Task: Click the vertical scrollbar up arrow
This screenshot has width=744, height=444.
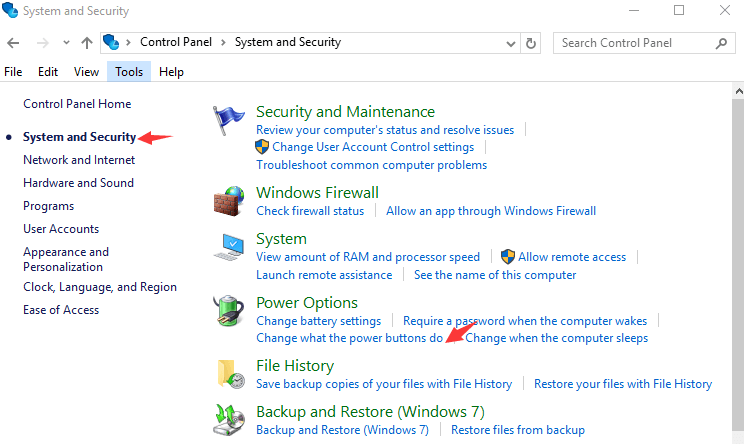Action: coord(738,91)
